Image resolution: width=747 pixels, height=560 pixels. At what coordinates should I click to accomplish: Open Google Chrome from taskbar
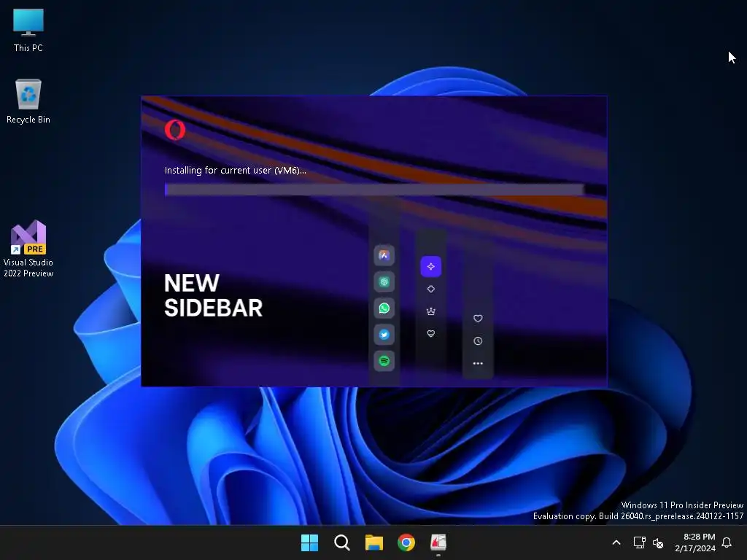click(x=406, y=542)
